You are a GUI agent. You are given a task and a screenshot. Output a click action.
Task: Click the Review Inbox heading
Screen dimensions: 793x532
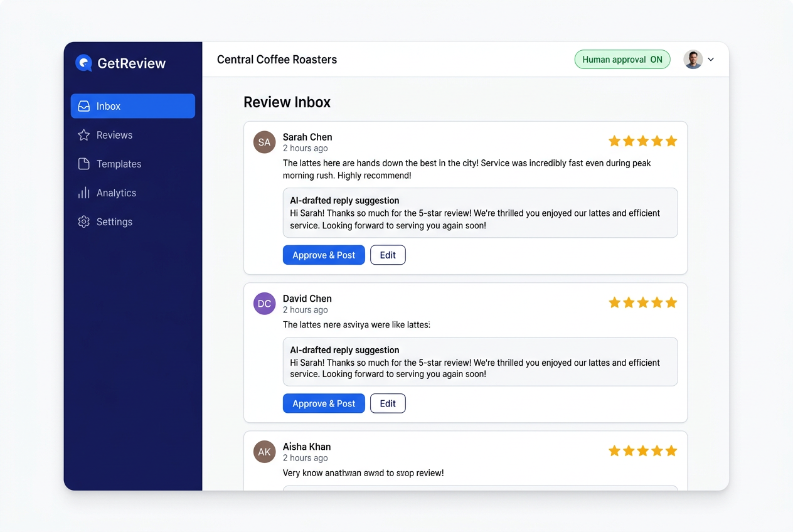(287, 102)
